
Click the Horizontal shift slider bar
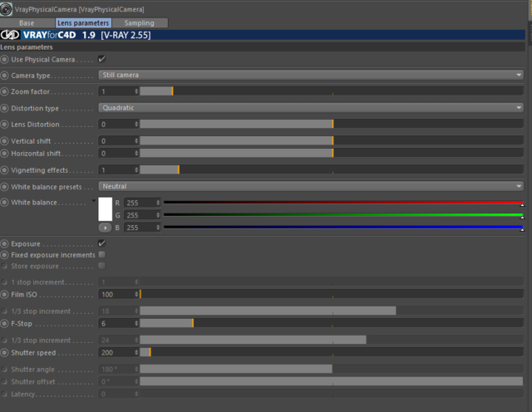pyautogui.click(x=332, y=153)
